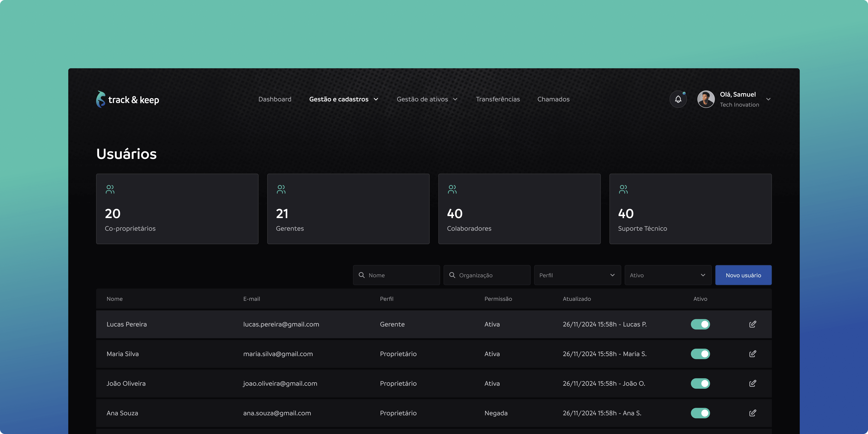Click Maria Silva's Proprietário profile cell
This screenshot has width=868, height=434.
pos(398,354)
